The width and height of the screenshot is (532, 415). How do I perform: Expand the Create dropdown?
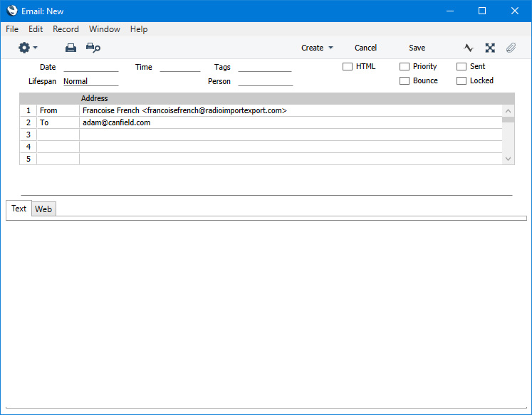[317, 48]
